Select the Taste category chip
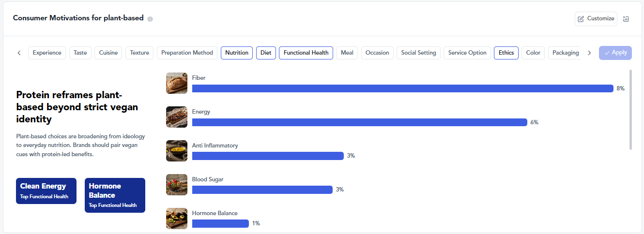This screenshot has width=644, height=234. [x=80, y=53]
